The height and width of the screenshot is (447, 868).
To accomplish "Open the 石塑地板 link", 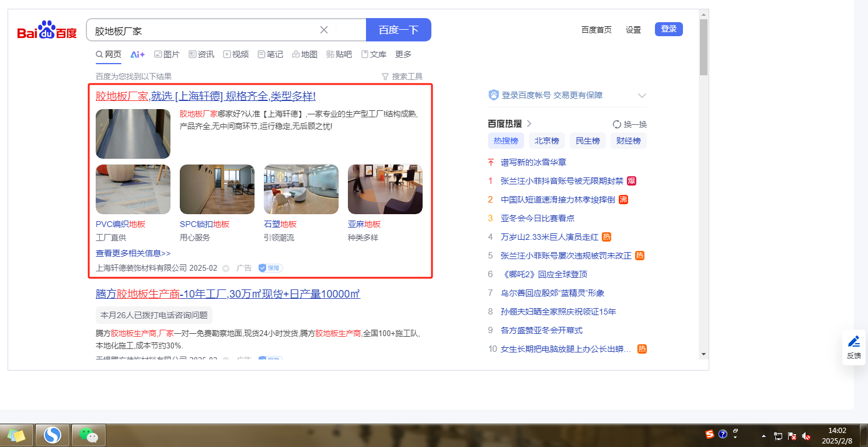I will coord(280,224).
